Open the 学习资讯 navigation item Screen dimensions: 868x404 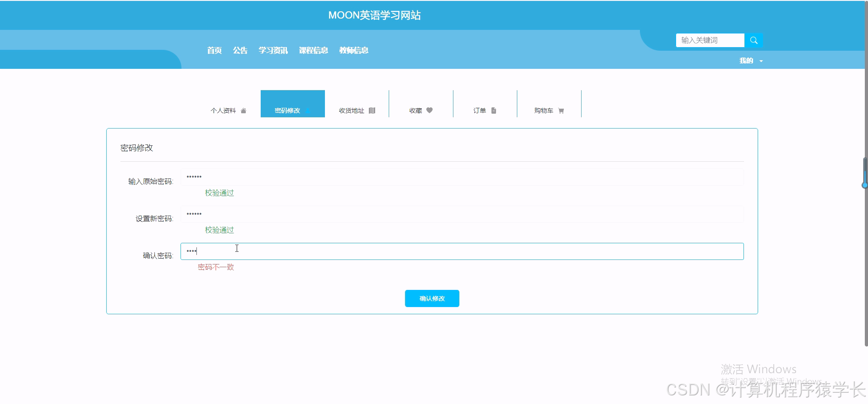point(273,50)
